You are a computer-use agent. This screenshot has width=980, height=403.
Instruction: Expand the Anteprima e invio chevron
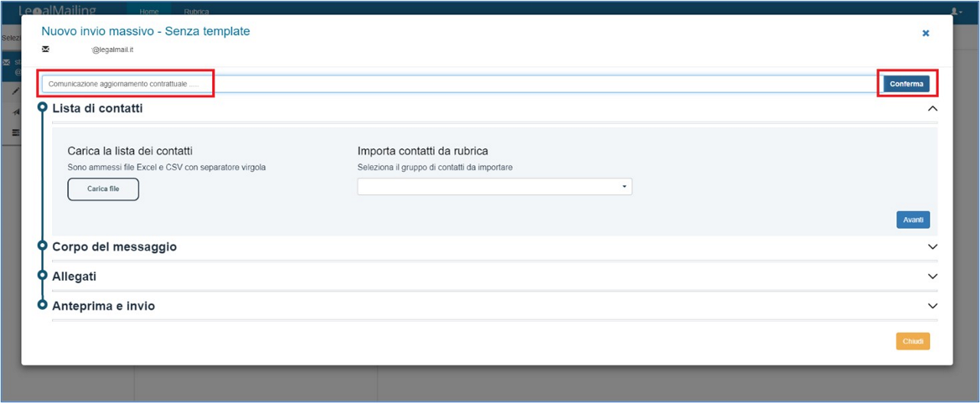932,306
